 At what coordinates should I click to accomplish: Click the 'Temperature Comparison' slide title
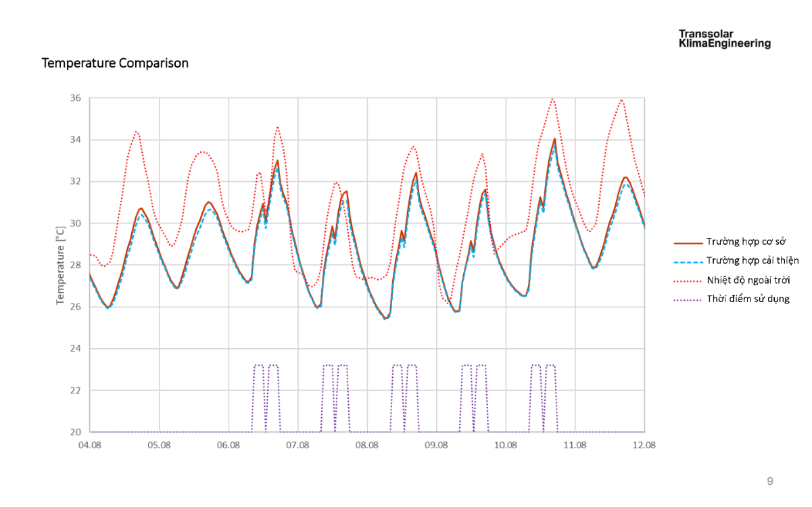tap(115, 64)
